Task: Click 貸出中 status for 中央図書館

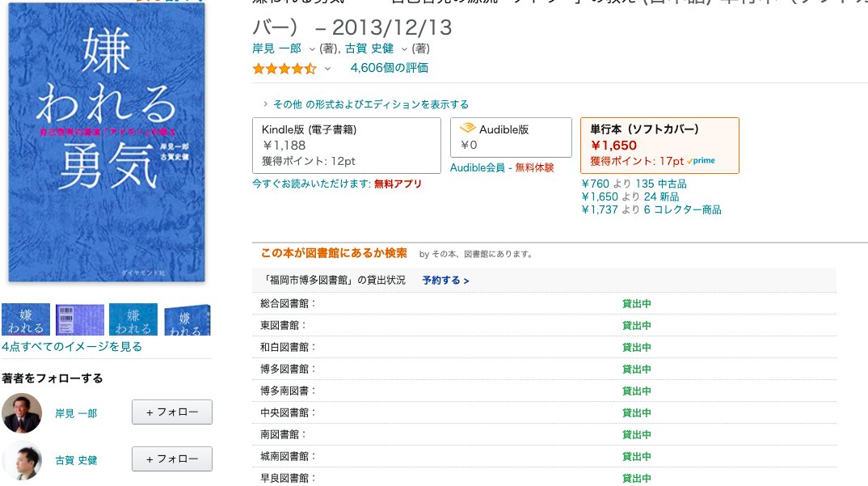Action: click(x=637, y=413)
